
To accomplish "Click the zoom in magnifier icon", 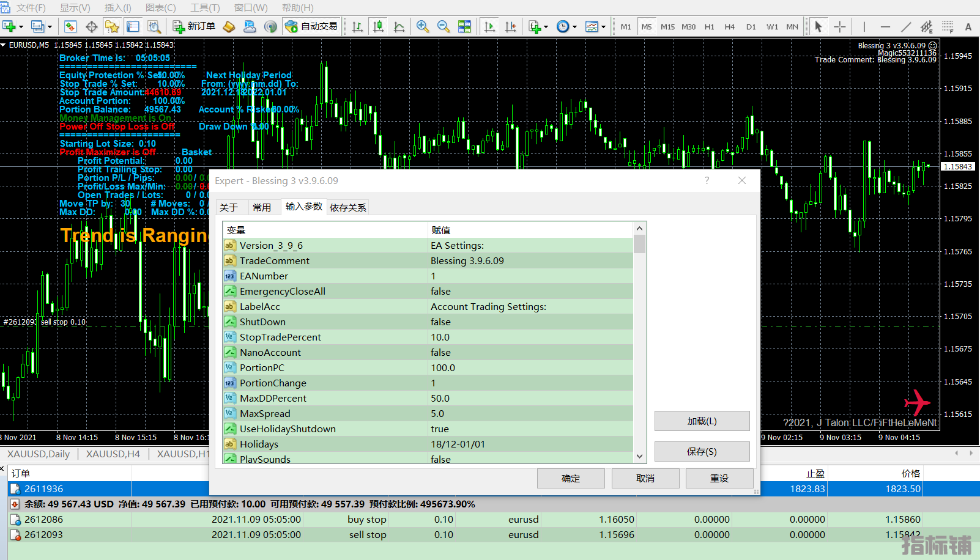I will (422, 26).
